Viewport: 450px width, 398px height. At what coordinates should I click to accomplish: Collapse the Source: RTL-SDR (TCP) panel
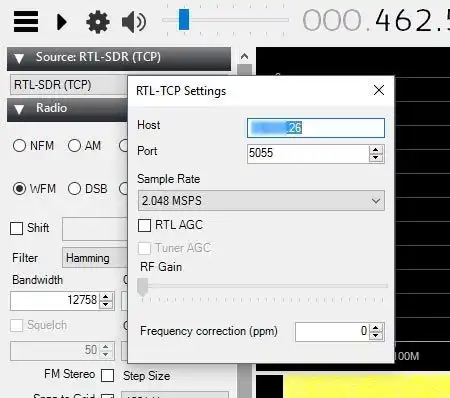[x=19, y=58]
